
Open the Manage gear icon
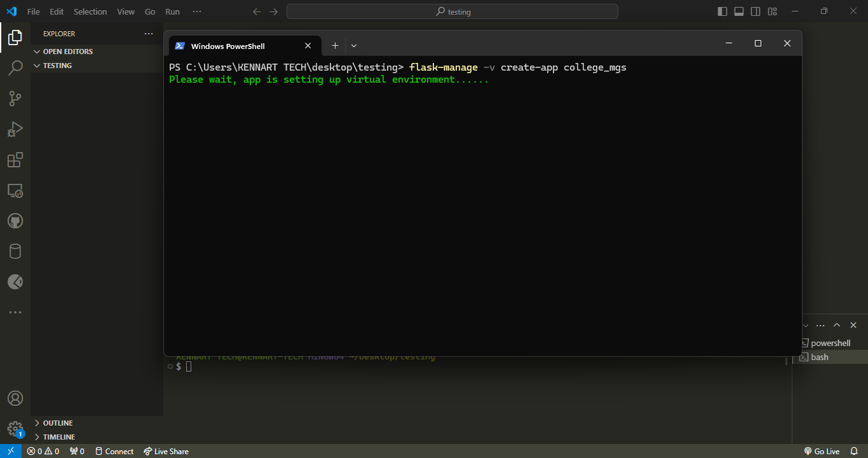[15, 429]
